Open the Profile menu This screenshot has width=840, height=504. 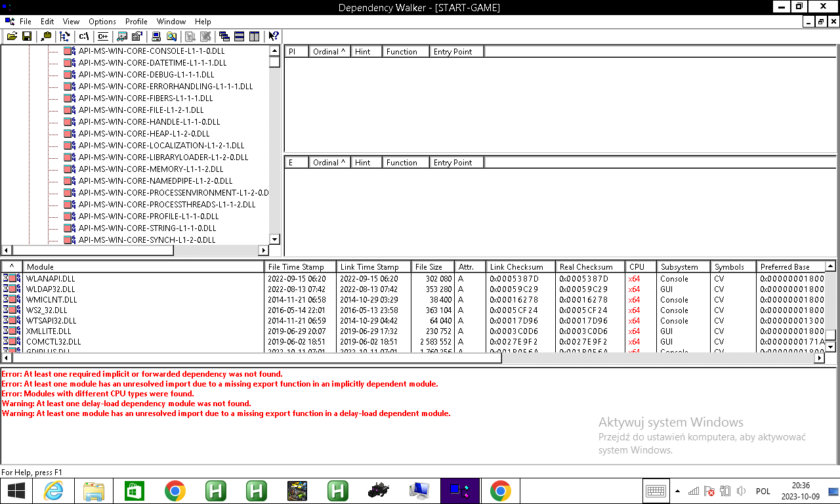click(136, 22)
